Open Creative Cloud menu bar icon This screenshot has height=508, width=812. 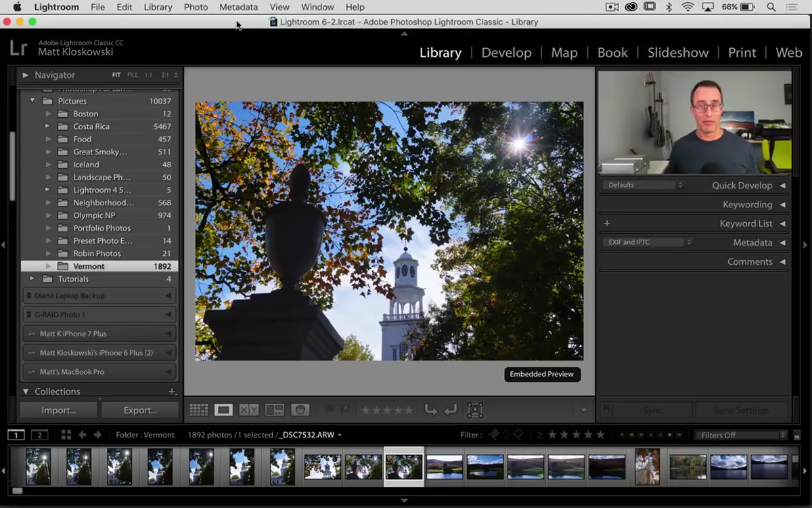coord(631,7)
